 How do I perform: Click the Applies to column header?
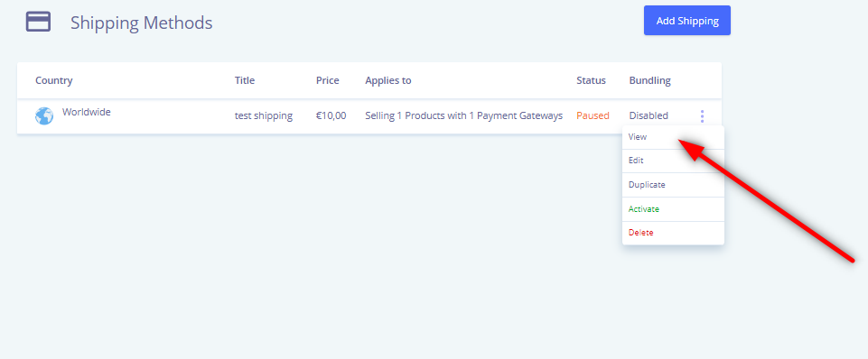pos(388,80)
